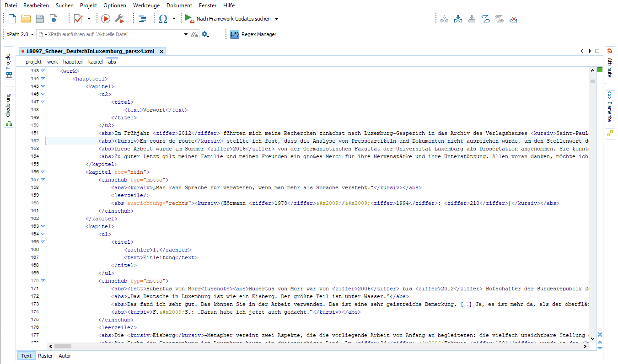Open the Optionen menu
The image size is (618, 364).
tap(115, 5)
